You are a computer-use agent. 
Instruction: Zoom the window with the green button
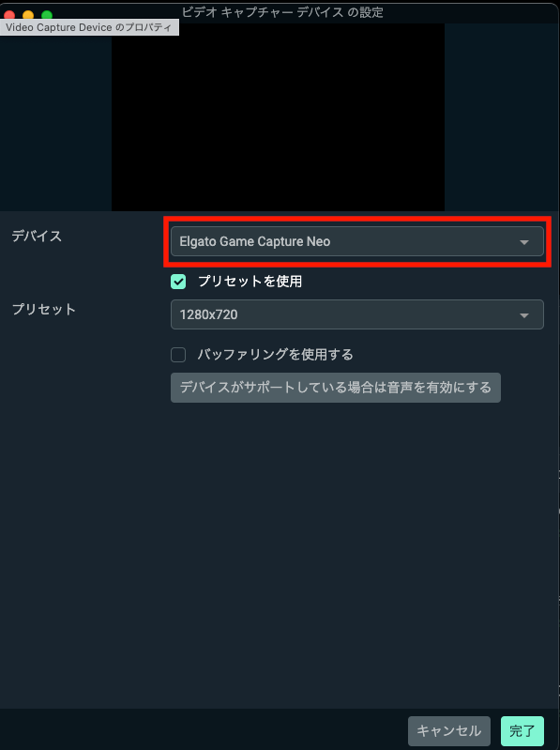pos(47,15)
